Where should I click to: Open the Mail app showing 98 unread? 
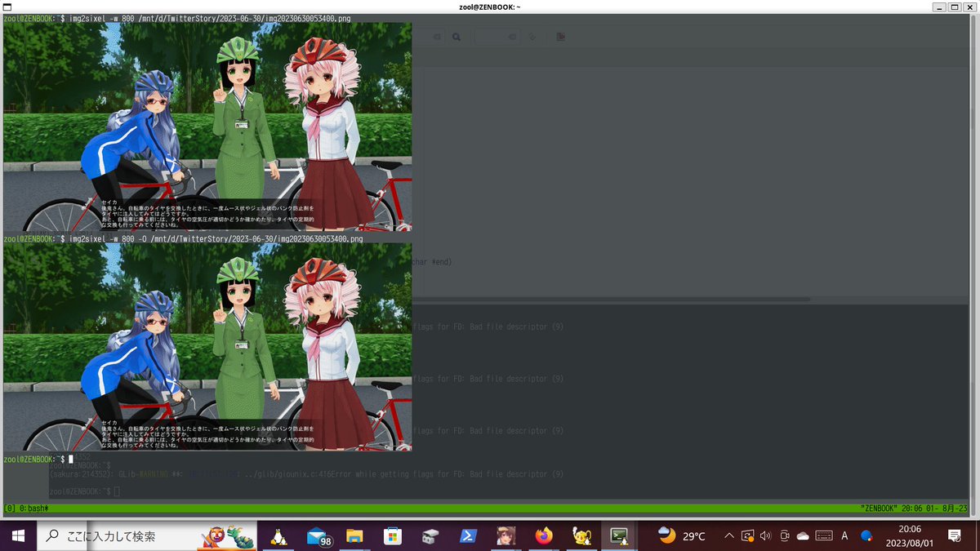(x=318, y=536)
